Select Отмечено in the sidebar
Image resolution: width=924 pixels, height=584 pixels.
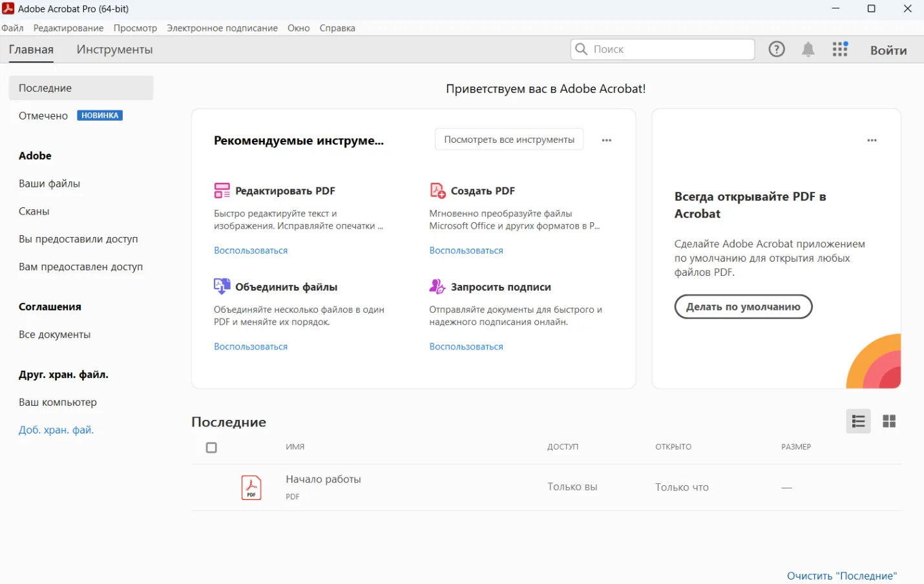tap(43, 116)
